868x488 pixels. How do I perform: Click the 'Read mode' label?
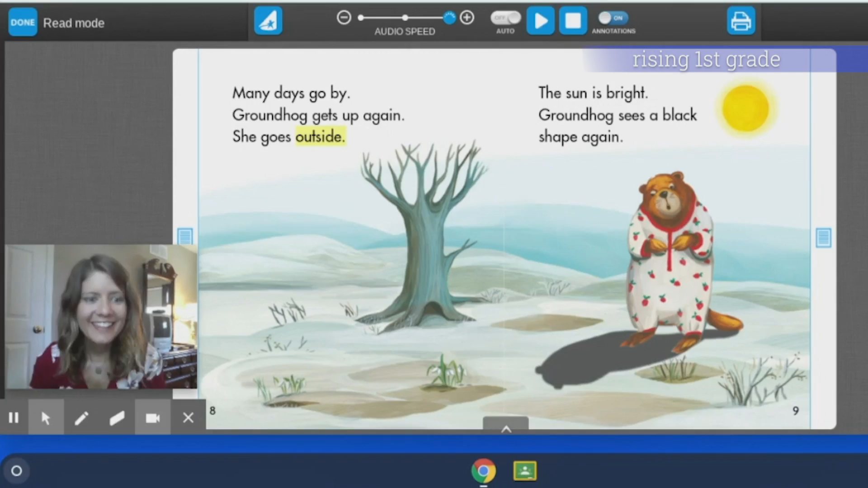click(74, 23)
